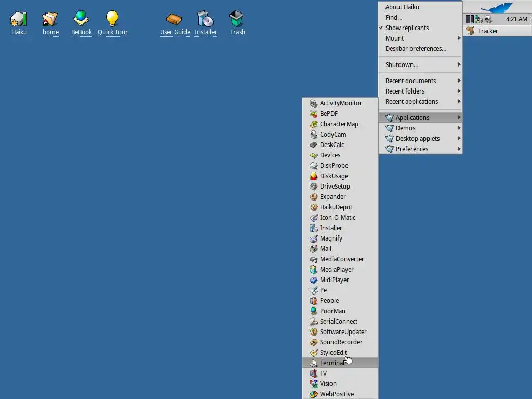Launch Vision IRC client entry
Screen dimensions: 532x399
[340, 384]
